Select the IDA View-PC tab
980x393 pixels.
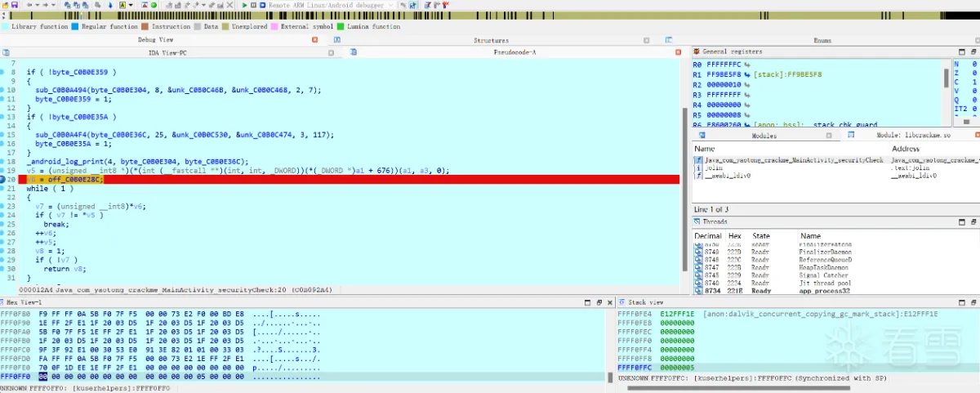[166, 51]
